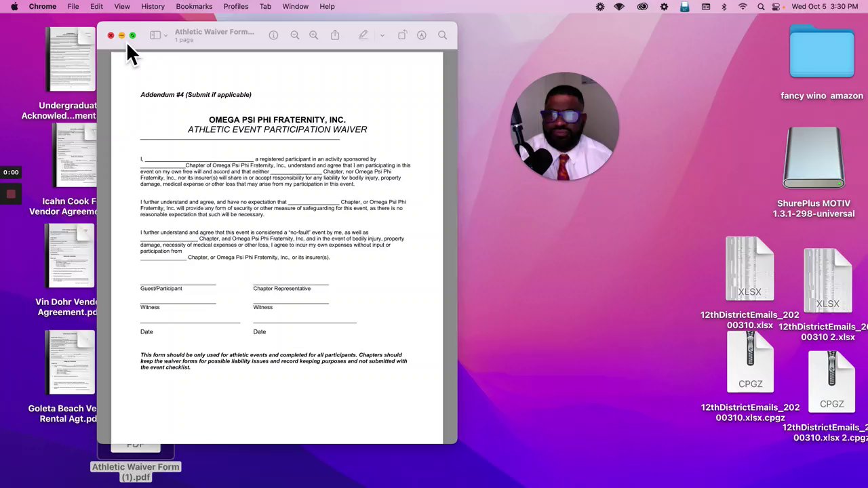868x488 pixels.
Task: Click the Athletic Waiver Form window title
Action: (x=214, y=32)
